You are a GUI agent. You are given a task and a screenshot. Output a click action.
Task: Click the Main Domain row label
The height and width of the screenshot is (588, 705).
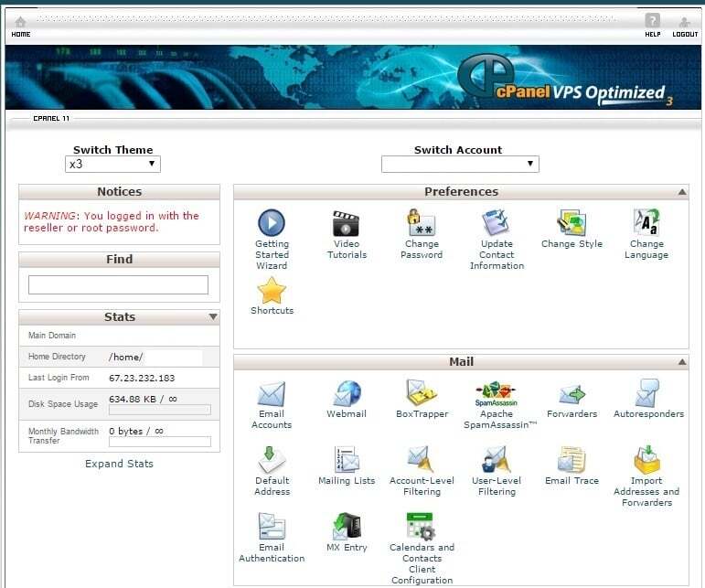click(x=52, y=336)
